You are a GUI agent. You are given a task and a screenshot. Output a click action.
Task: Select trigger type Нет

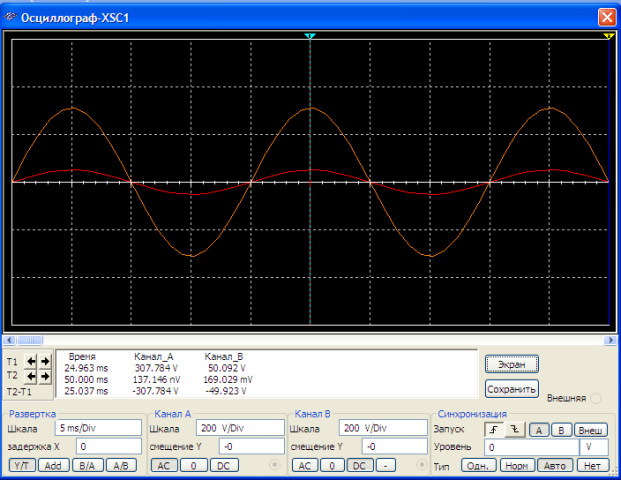click(592, 466)
